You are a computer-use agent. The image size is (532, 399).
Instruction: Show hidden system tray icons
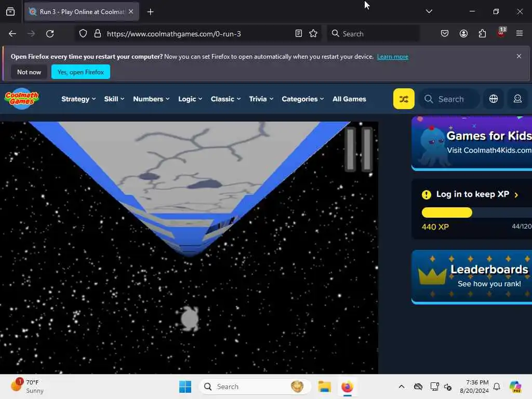402,387
